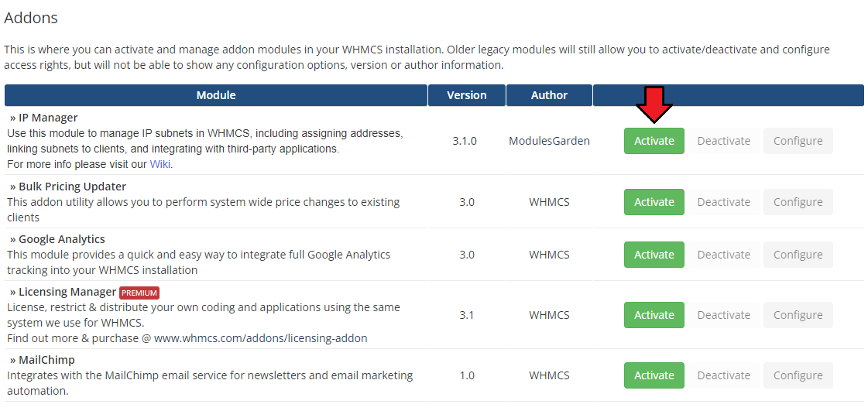Click version 1.0 in MailChimp row
The width and height of the screenshot is (868, 411).
(x=467, y=375)
